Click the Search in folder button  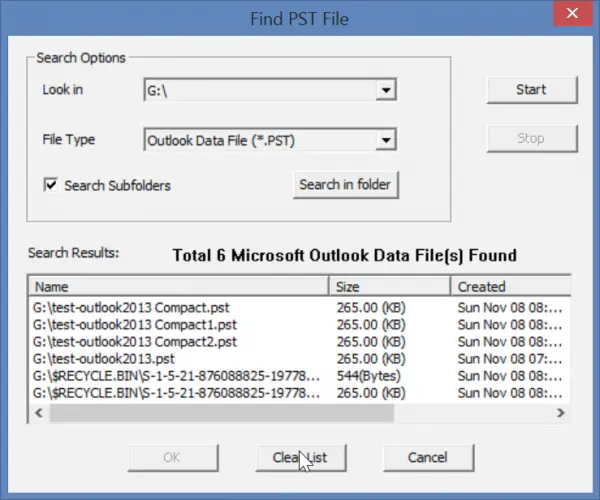click(x=346, y=185)
